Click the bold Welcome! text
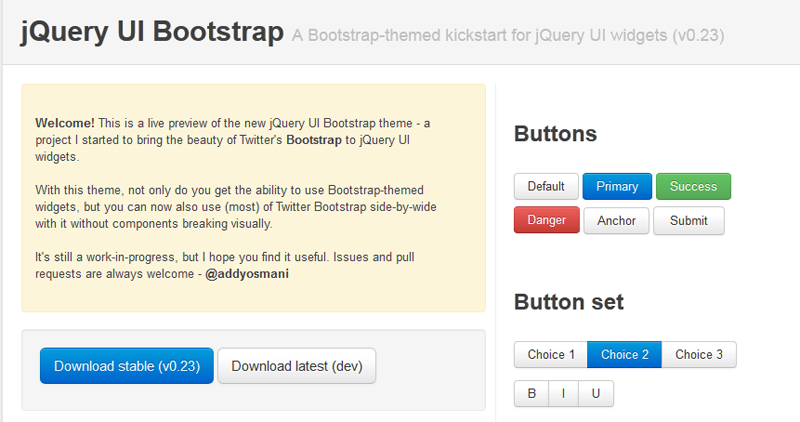Screen dimensions: 800x422 pos(65,123)
